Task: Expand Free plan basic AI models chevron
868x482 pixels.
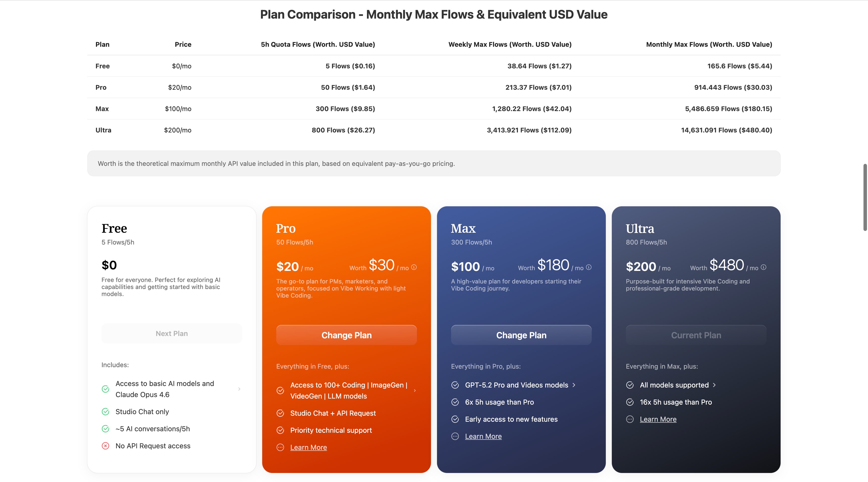Action: tap(239, 389)
